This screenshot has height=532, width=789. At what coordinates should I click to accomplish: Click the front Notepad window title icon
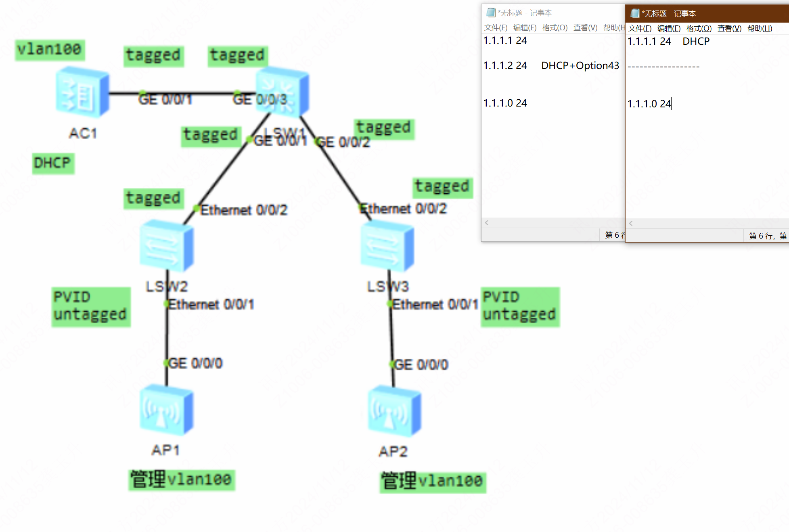(x=635, y=13)
